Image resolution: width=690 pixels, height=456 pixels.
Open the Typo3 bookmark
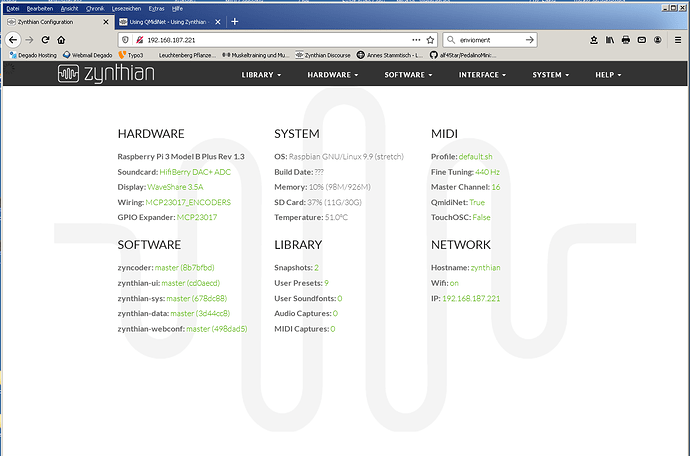click(131, 55)
